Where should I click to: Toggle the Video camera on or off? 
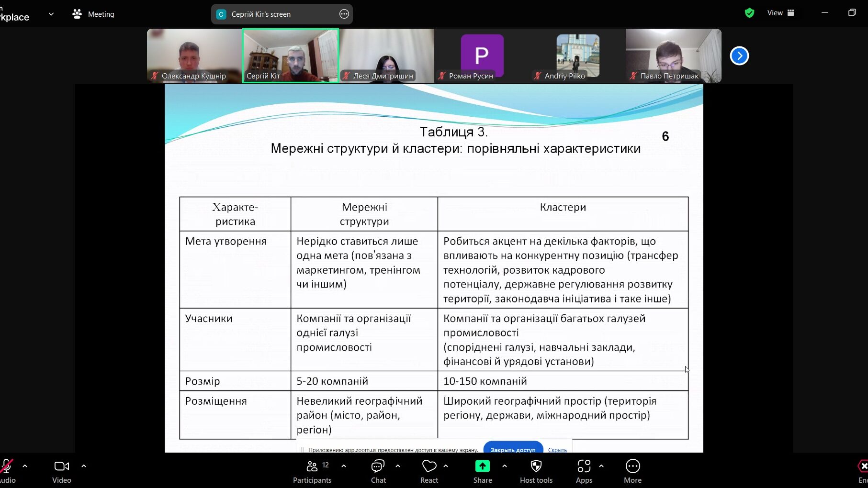61,471
